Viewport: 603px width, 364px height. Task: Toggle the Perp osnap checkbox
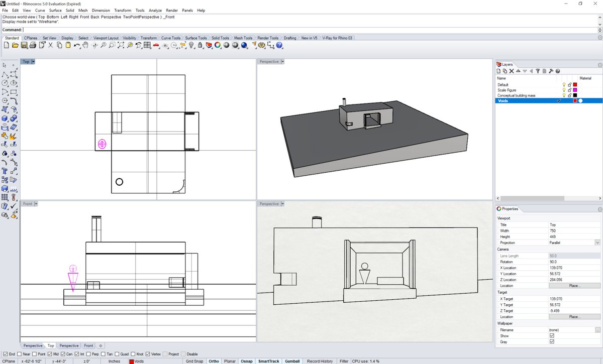coord(89,354)
